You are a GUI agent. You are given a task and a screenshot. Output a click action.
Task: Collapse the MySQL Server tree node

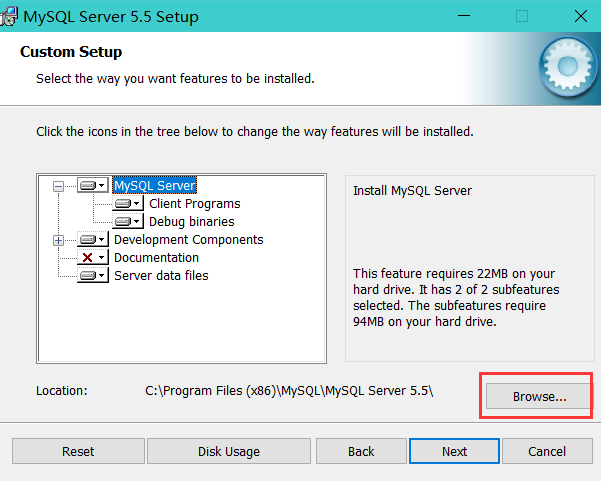(x=58, y=187)
